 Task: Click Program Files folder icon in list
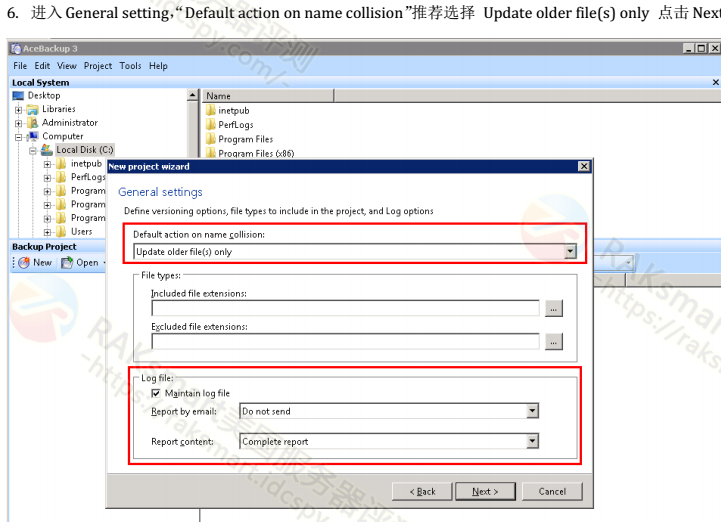pyautogui.click(x=211, y=139)
